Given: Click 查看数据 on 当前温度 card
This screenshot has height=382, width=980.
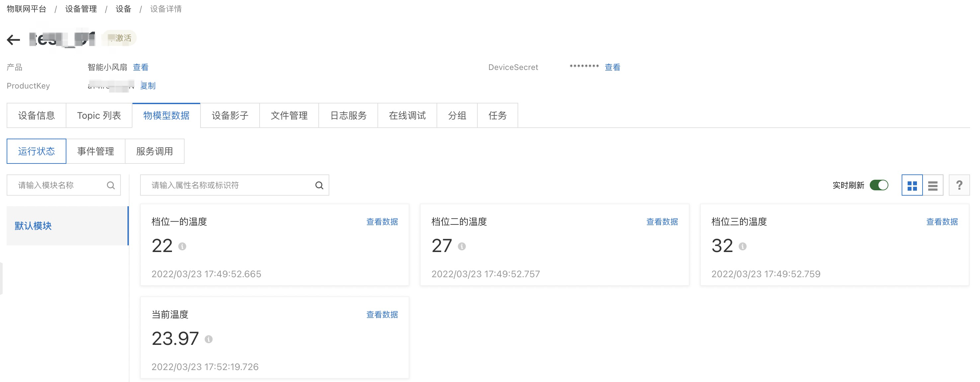Looking at the screenshot, I should [382, 315].
